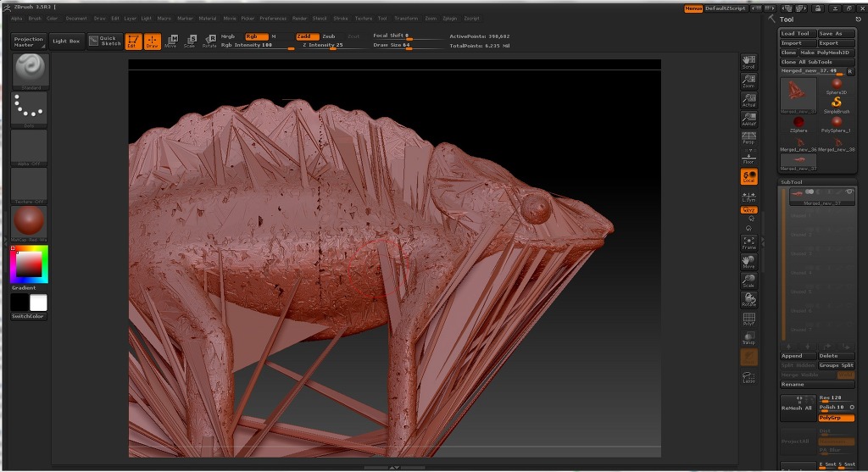This screenshot has width=868, height=472.
Task: Open the Dots stroke selector
Action: [x=30, y=109]
